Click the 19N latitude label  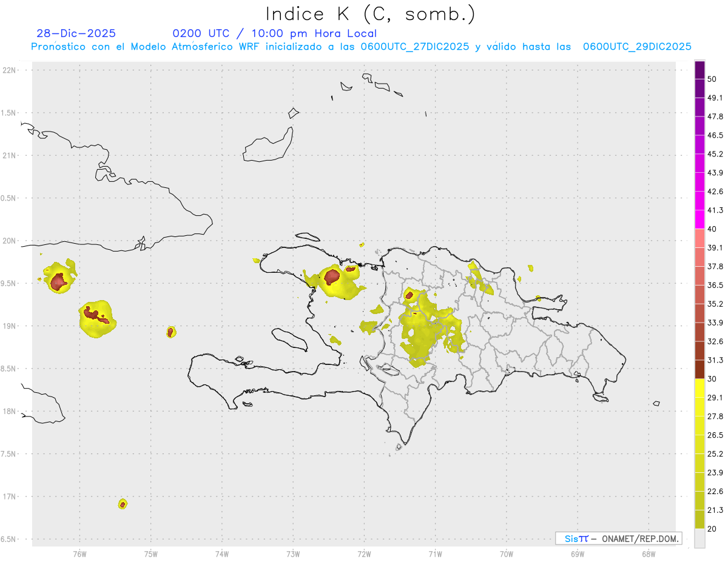click(10, 326)
